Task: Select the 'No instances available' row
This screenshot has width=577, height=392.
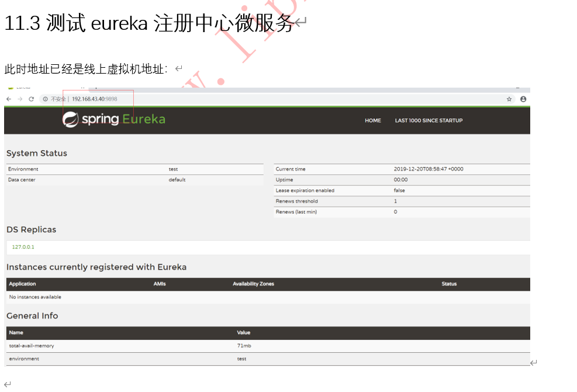Action: [x=268, y=297]
